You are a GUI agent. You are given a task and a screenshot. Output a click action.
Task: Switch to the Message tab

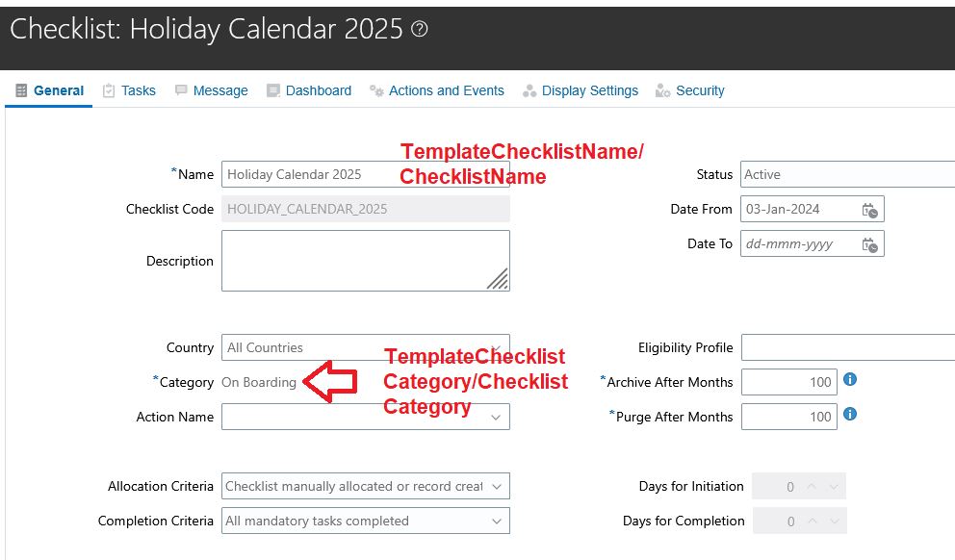(x=219, y=90)
